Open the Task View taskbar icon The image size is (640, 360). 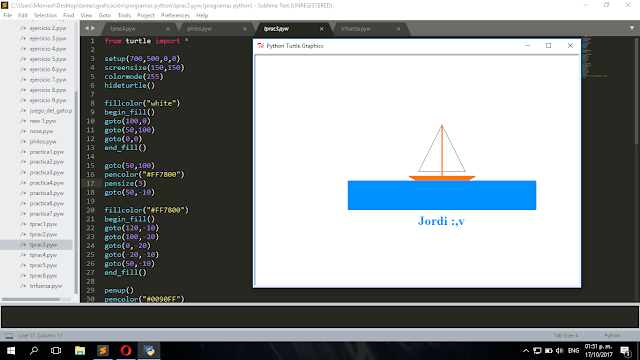(56, 351)
